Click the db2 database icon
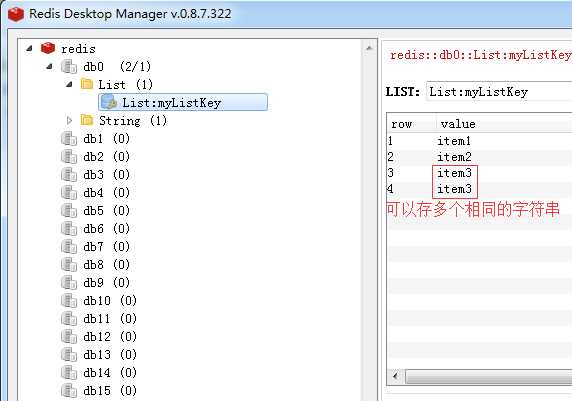The height and width of the screenshot is (401, 572). coord(69,157)
